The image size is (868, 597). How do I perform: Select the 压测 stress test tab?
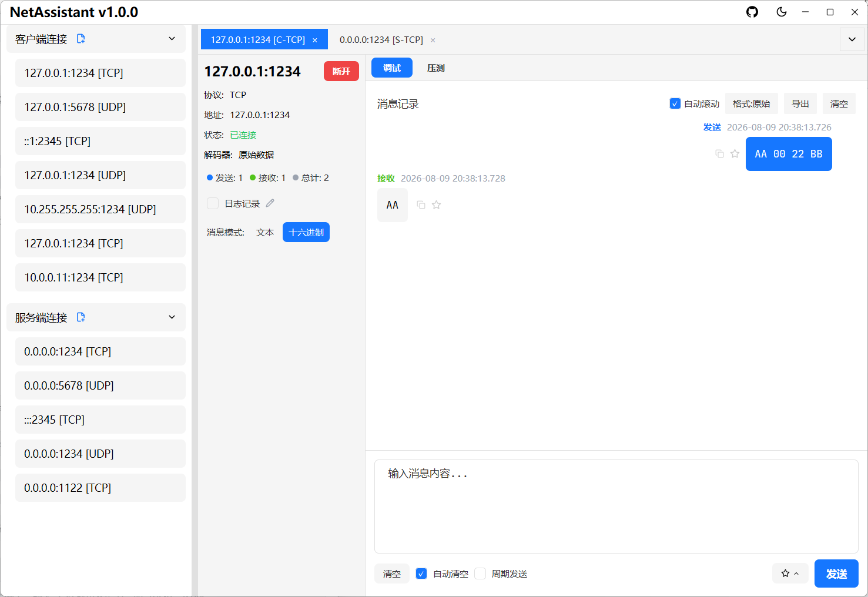click(x=436, y=68)
